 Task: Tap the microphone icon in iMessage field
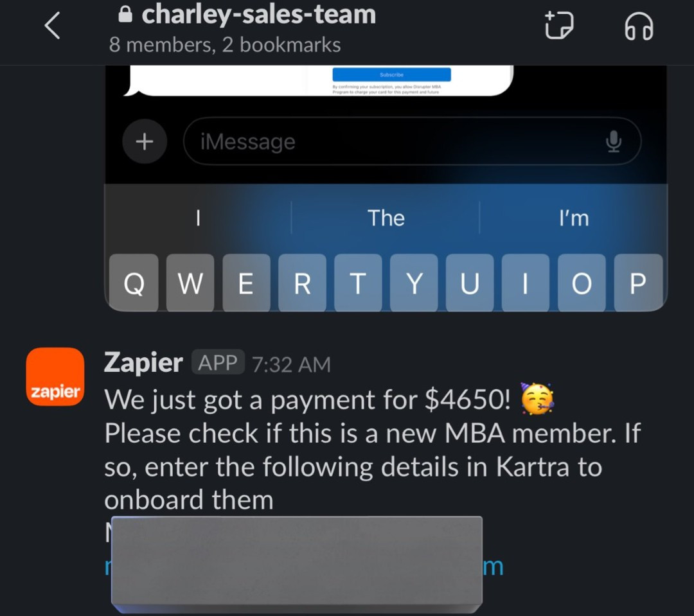(614, 141)
